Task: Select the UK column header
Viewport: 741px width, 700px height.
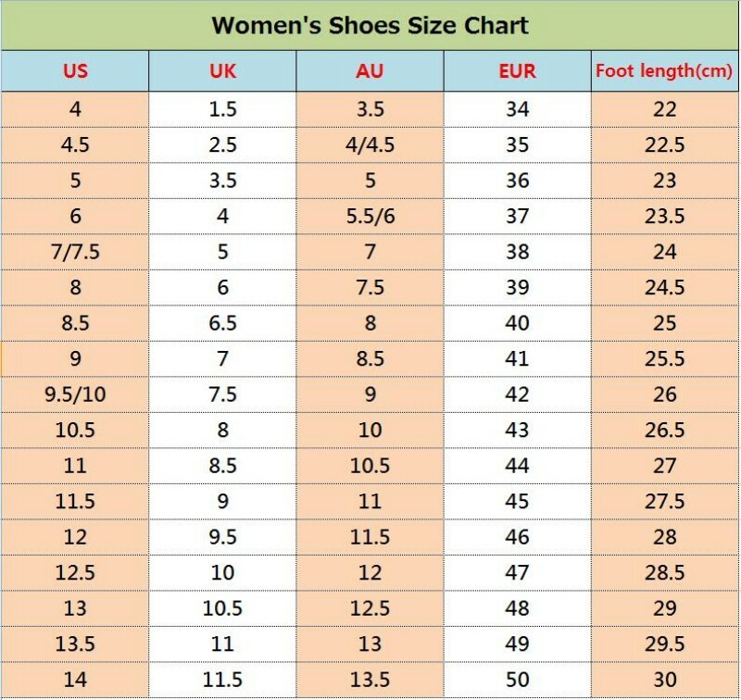Action: pyautogui.click(x=222, y=71)
